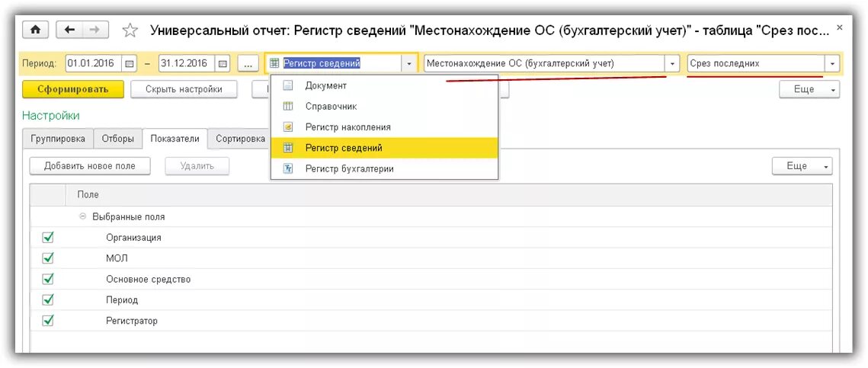Open Срез последних table dropdown arrow
The width and height of the screenshot is (868, 368).
pyautogui.click(x=833, y=64)
